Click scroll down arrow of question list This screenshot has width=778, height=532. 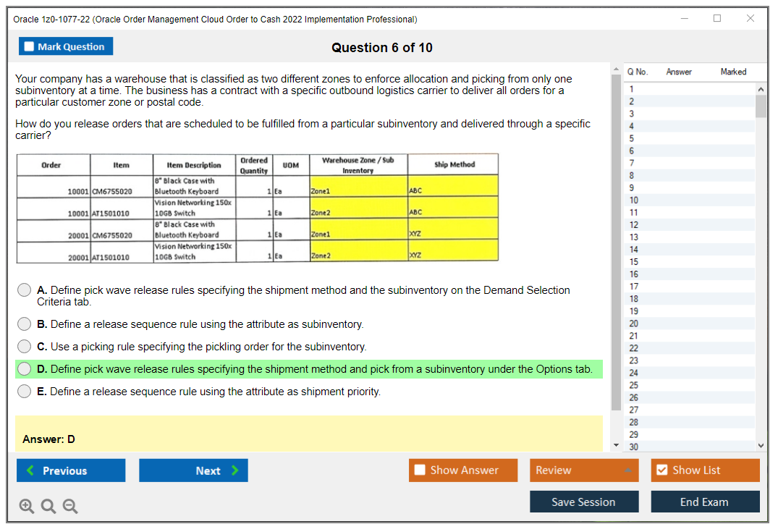761,446
